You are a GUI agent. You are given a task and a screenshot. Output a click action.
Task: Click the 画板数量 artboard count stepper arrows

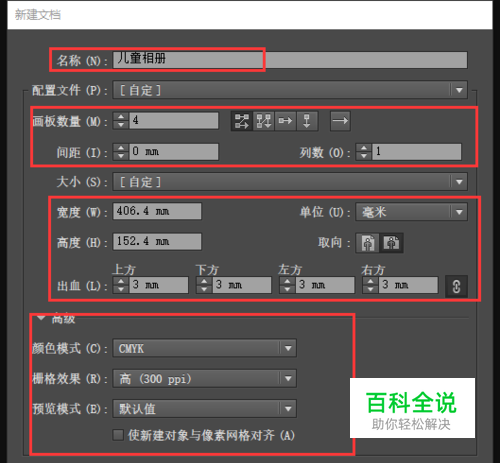tap(121, 120)
